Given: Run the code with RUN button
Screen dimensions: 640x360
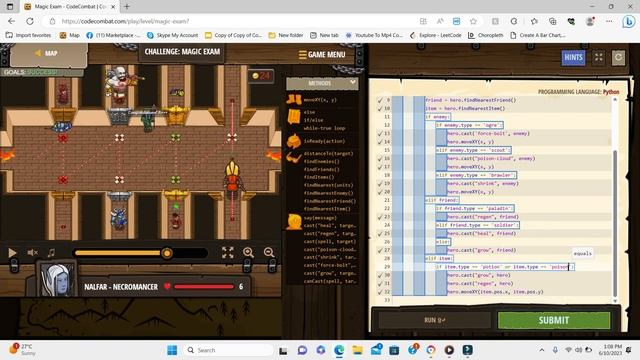Looking at the screenshot, I should pyautogui.click(x=435, y=320).
